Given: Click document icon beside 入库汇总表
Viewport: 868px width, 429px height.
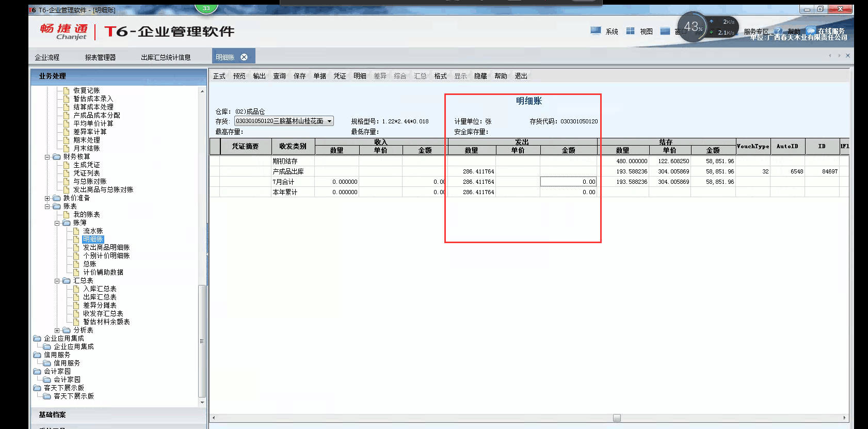Looking at the screenshot, I should pos(76,289).
